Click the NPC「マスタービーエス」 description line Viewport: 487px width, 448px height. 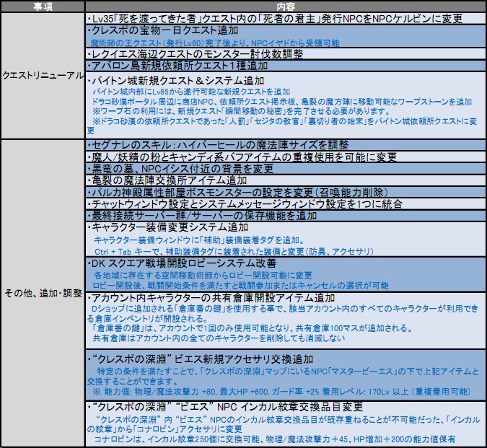click(x=283, y=376)
